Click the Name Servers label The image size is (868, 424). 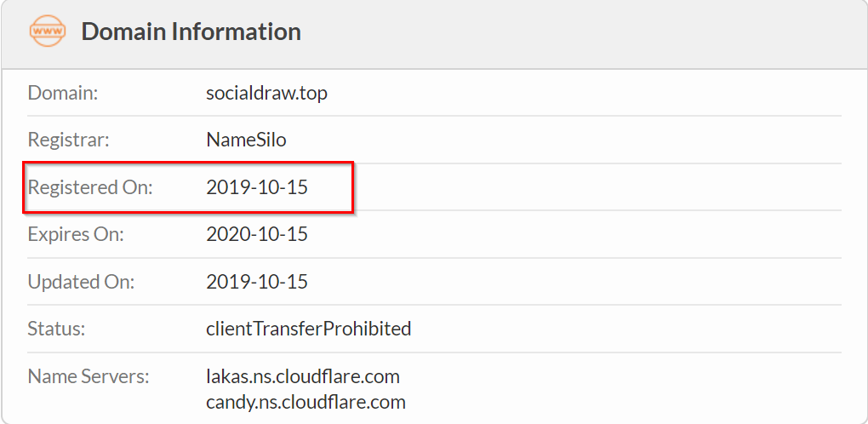(x=89, y=377)
